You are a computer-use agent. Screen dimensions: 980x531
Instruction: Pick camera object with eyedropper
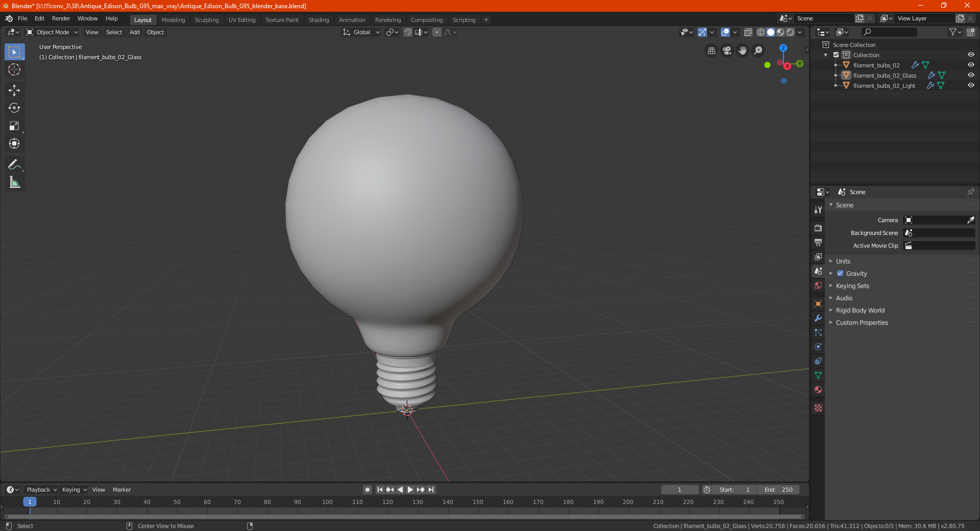point(970,220)
